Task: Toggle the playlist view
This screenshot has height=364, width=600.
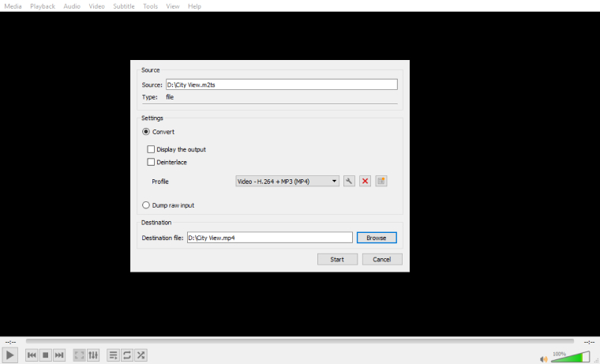Action: pyautogui.click(x=113, y=355)
